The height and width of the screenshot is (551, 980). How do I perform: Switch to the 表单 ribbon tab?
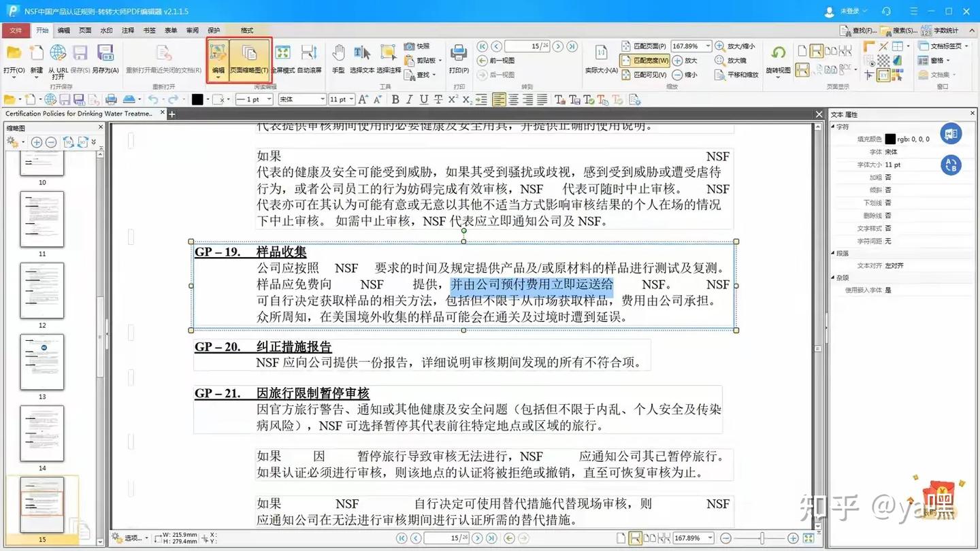tap(171, 31)
